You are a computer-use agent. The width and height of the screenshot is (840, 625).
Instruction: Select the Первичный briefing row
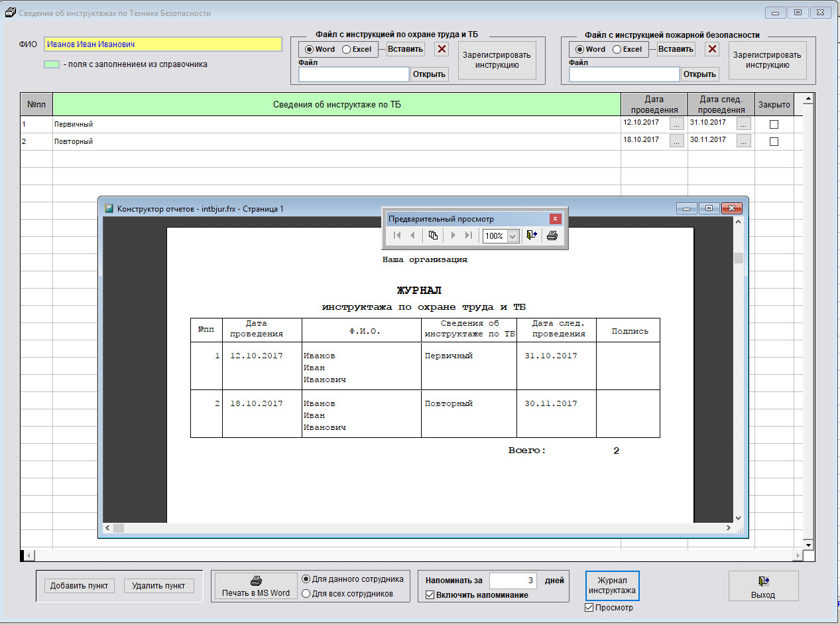click(x=337, y=124)
